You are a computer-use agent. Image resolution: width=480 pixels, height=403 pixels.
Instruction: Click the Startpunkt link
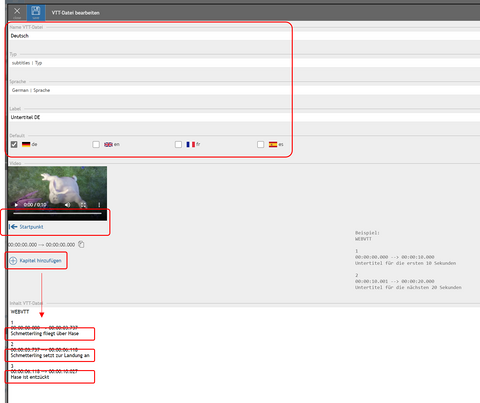tap(31, 227)
